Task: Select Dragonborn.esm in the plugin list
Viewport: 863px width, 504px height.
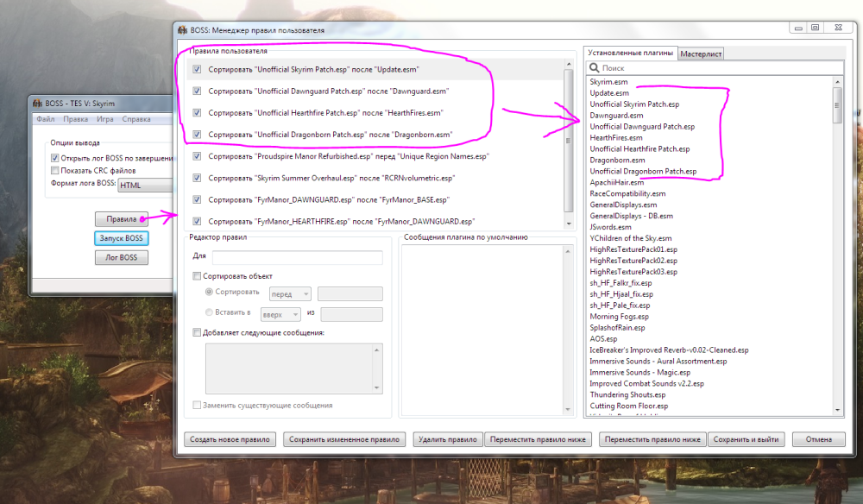Action: (x=617, y=161)
